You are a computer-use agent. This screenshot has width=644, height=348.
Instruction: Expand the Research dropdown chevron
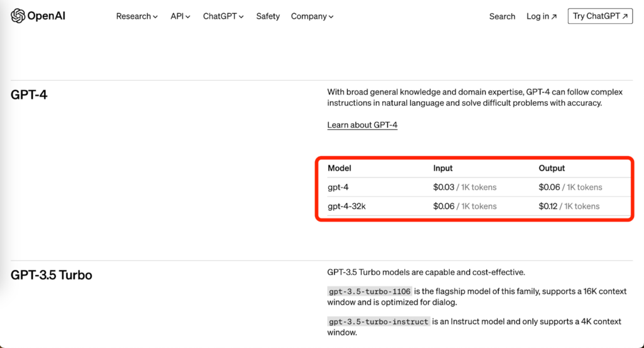[x=155, y=17]
